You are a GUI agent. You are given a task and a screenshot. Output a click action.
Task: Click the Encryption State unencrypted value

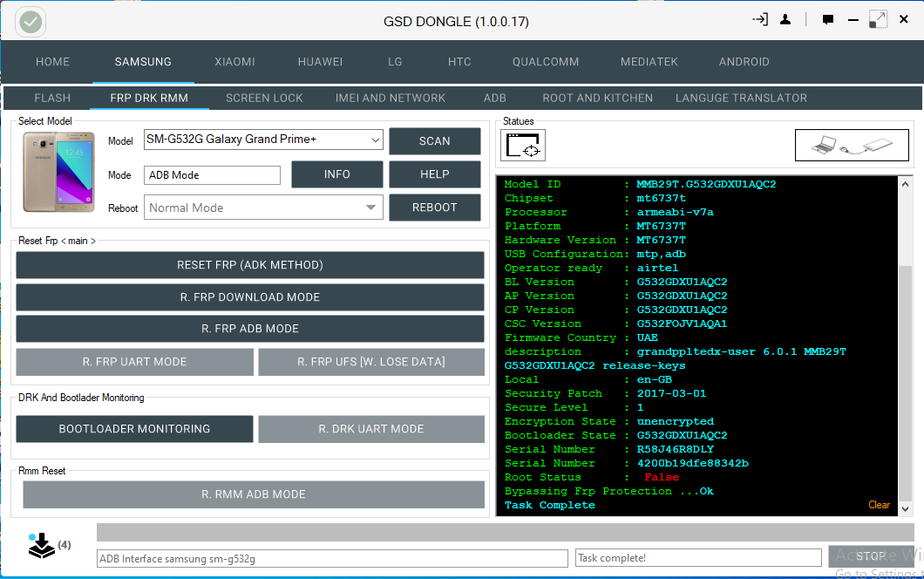[x=676, y=421]
